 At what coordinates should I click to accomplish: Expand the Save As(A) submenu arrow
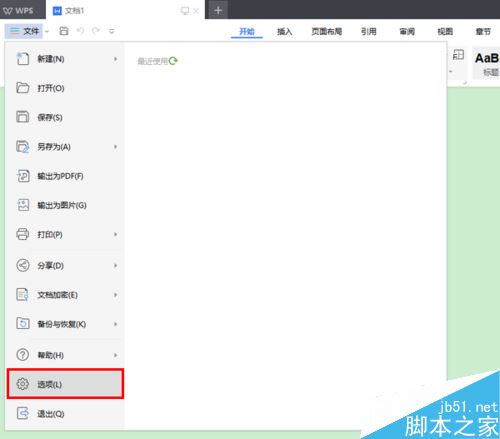point(115,147)
